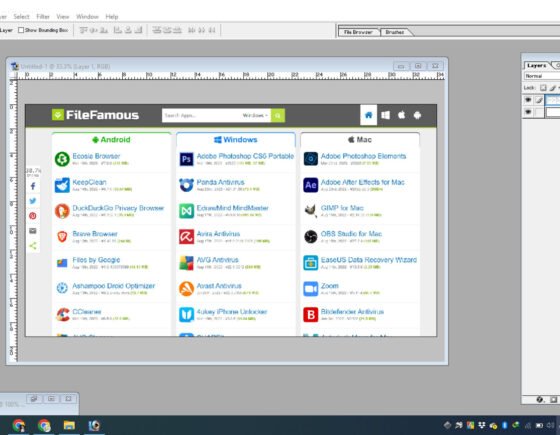This screenshot has width=560, height=435.
Task: Click the Photoshop taskbar icon
Action: 94,425
